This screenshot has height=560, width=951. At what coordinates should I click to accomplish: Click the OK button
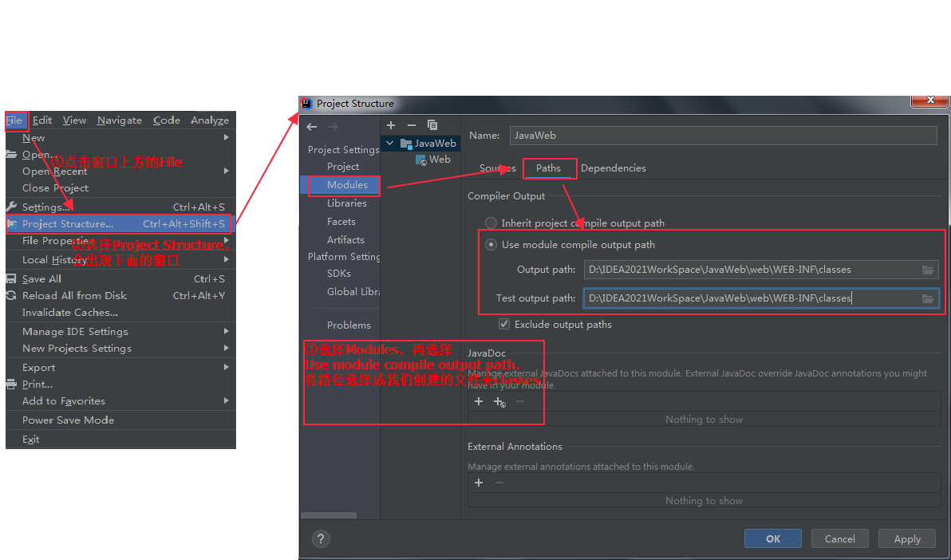click(772, 538)
